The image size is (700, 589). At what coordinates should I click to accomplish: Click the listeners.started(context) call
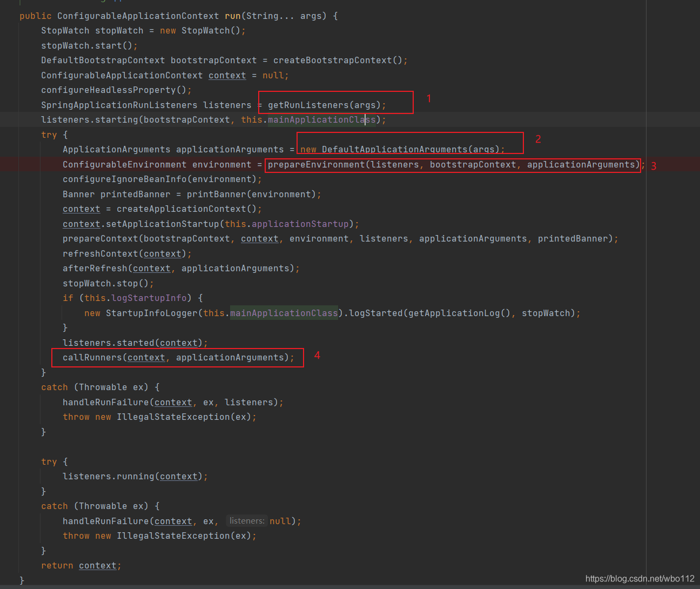(132, 343)
